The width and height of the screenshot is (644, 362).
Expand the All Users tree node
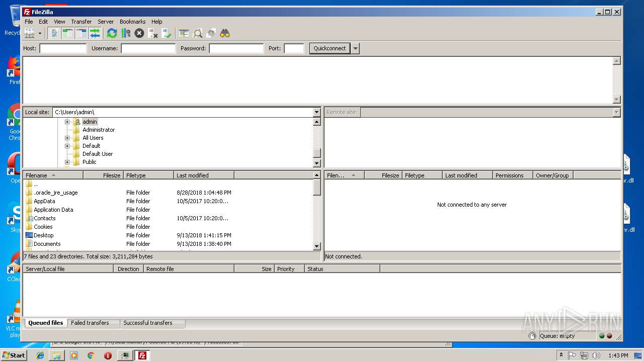pyautogui.click(x=67, y=138)
